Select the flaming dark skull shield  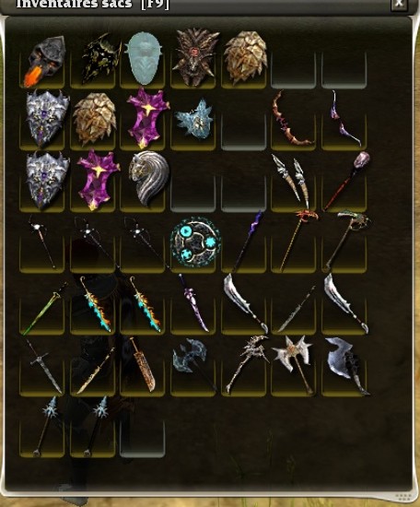click(43, 62)
